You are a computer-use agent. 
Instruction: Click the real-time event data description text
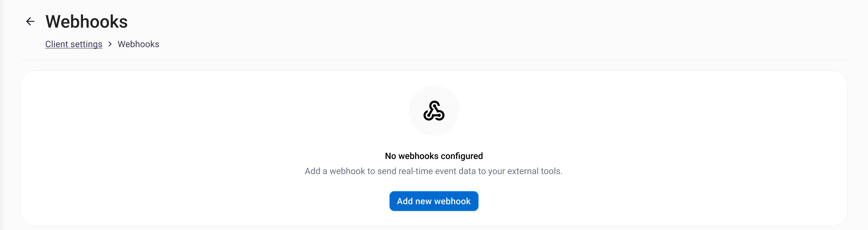click(433, 171)
